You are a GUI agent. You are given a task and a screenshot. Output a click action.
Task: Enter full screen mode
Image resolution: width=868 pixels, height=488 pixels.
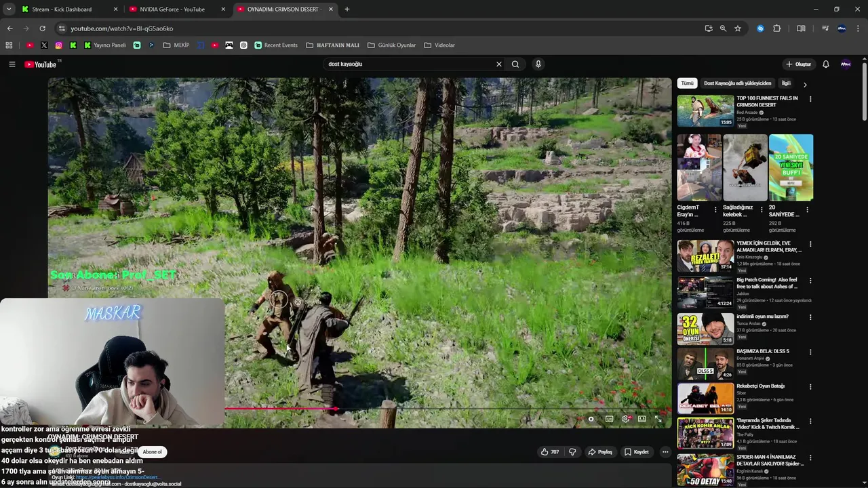[x=658, y=420]
